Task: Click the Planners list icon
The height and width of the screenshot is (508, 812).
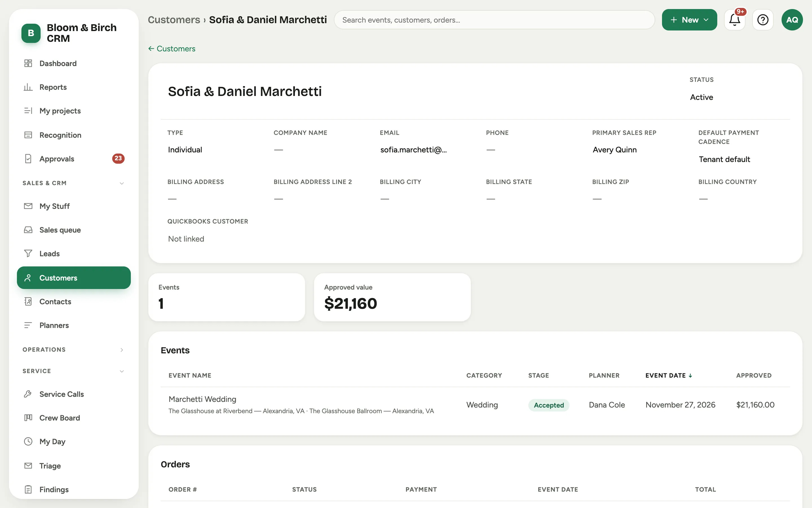Action: click(28, 325)
